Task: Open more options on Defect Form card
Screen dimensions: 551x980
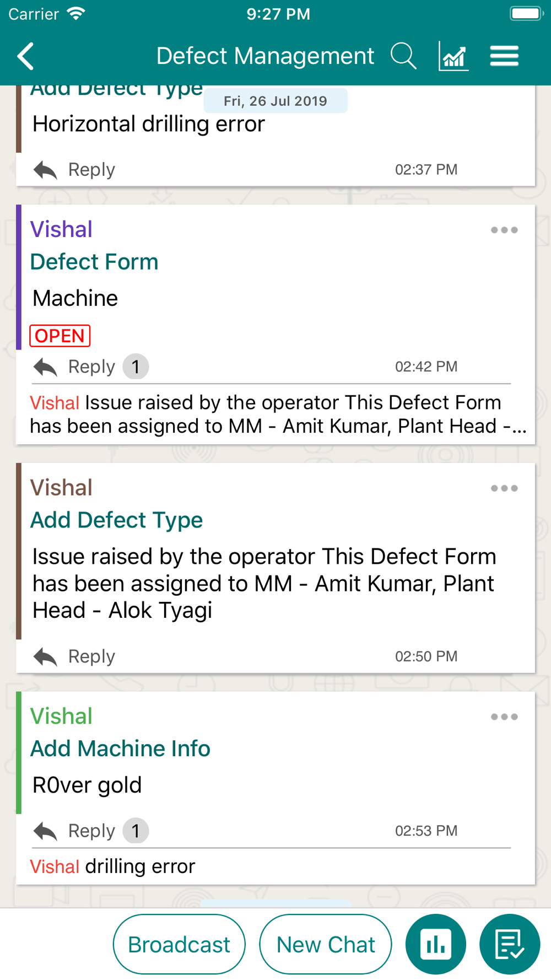Action: [504, 230]
